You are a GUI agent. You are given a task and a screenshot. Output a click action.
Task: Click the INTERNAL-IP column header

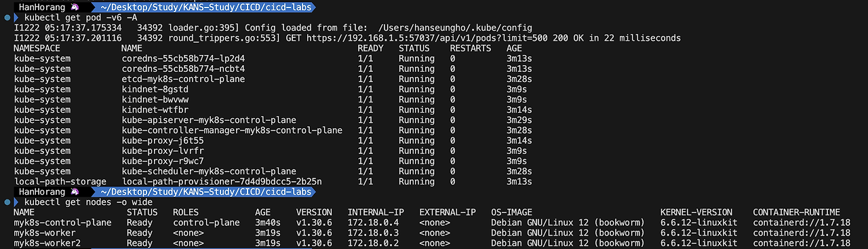pyautogui.click(x=376, y=212)
